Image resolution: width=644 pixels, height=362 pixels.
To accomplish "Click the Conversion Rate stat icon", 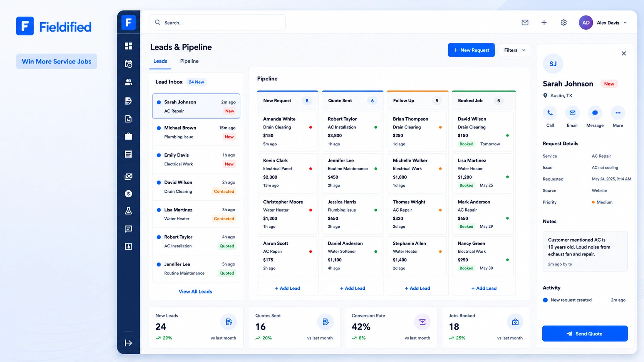I will click(422, 322).
